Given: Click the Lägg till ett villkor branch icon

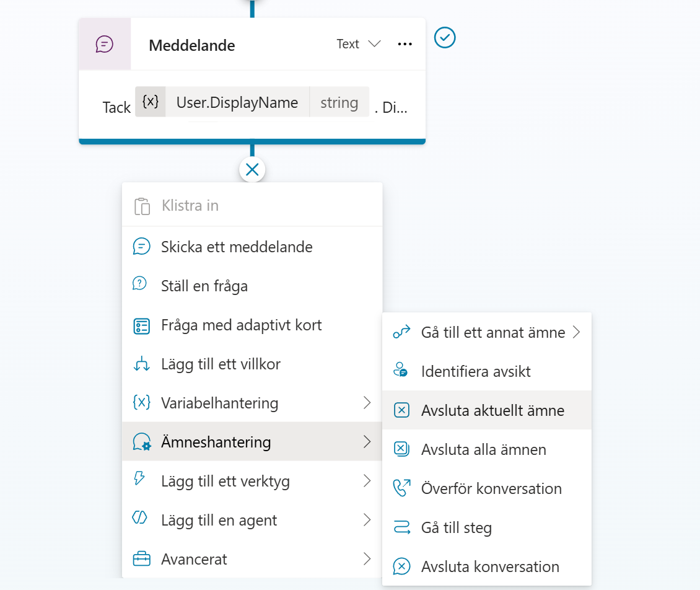Looking at the screenshot, I should click(141, 364).
